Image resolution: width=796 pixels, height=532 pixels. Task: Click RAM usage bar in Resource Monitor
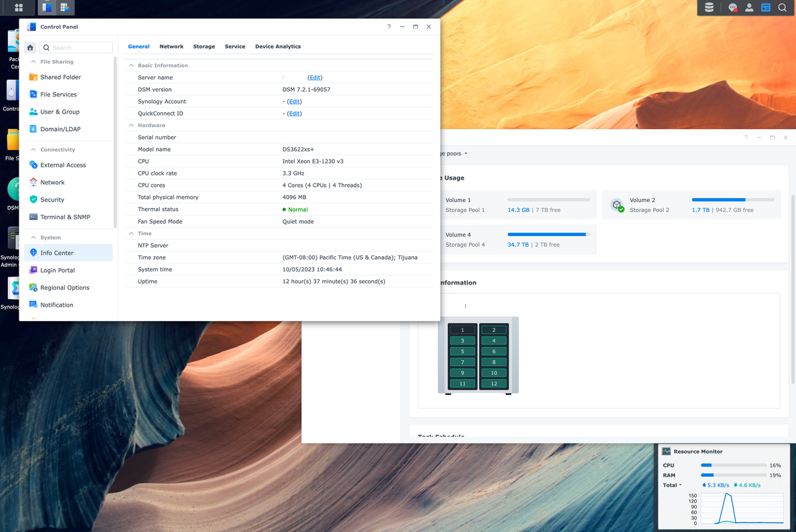[733, 475]
